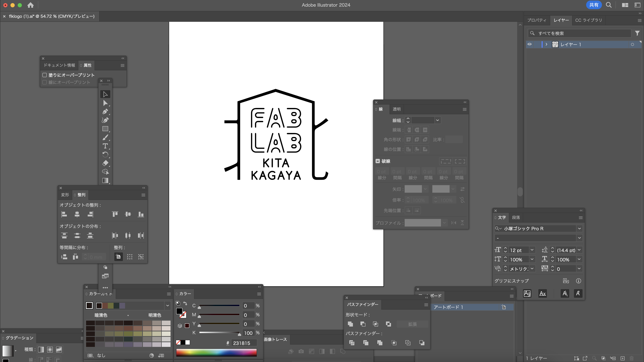Swap fill and stroke in Color panel
Image resolution: width=644 pixels, height=362 pixels.
coord(185,303)
